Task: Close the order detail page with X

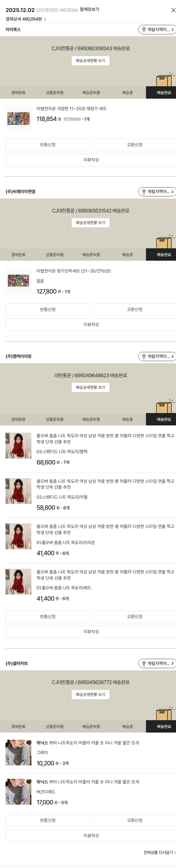Action: point(173,11)
